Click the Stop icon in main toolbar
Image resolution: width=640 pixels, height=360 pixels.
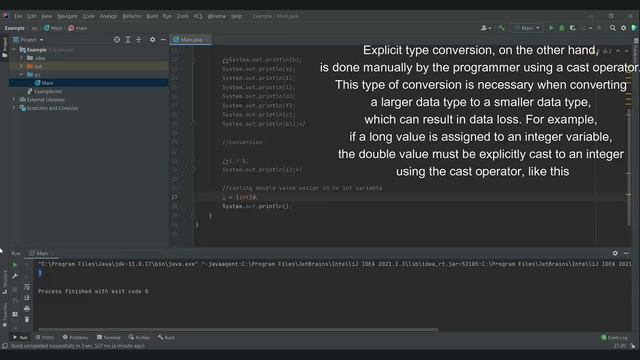point(599,28)
